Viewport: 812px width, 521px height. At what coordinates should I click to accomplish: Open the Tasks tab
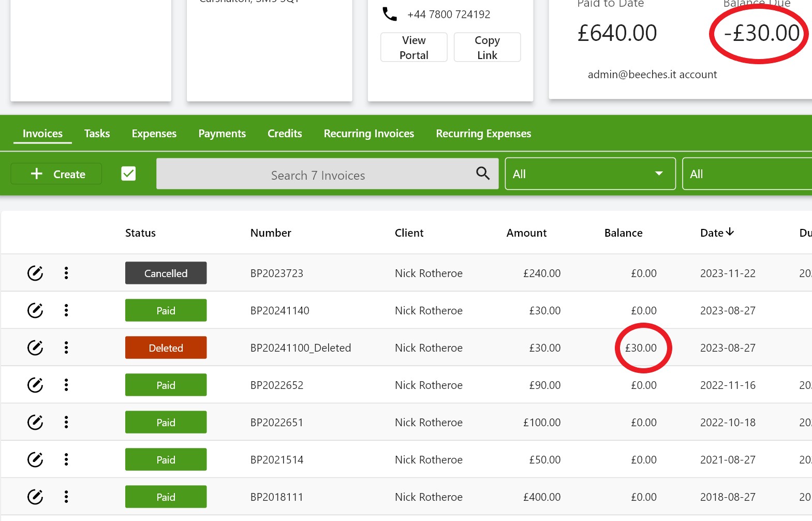coord(97,134)
